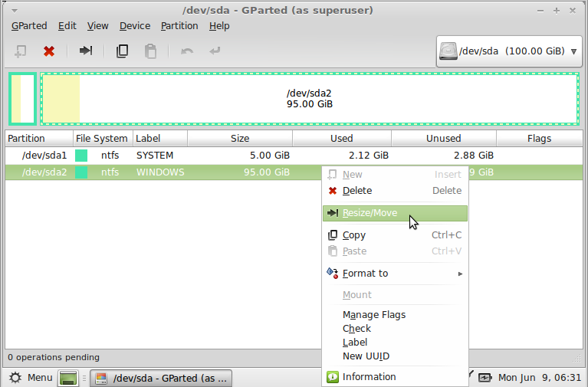Click the red Delete partition toolbar icon
Image resolution: width=588 pixels, height=387 pixels.
click(49, 51)
